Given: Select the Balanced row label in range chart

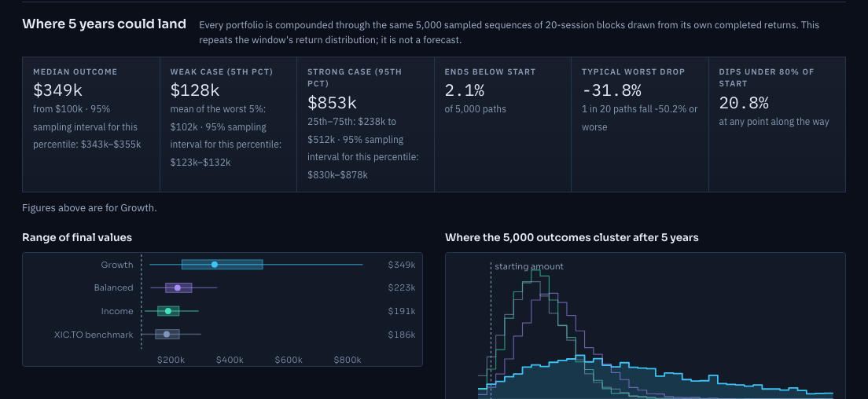Looking at the screenshot, I should 113,288.
